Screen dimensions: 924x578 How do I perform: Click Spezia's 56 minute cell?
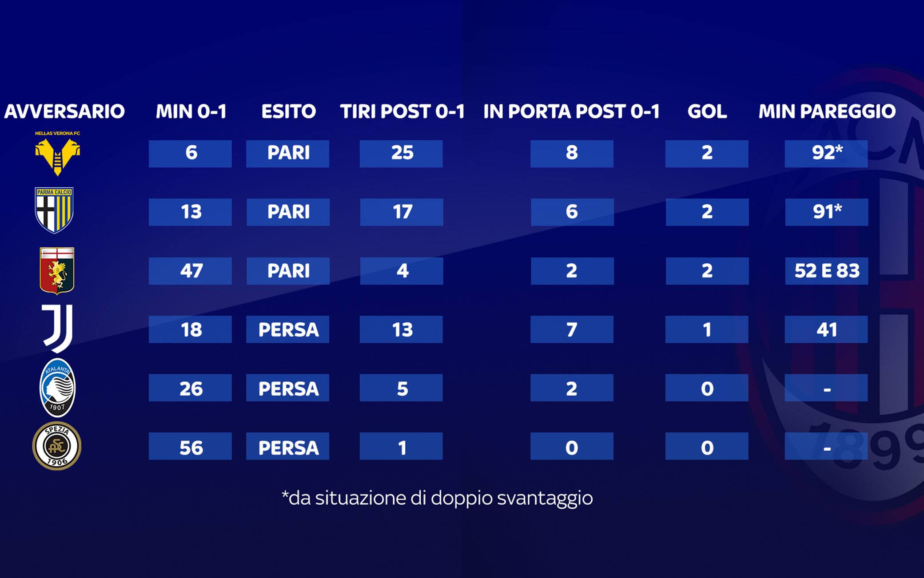coord(190,447)
